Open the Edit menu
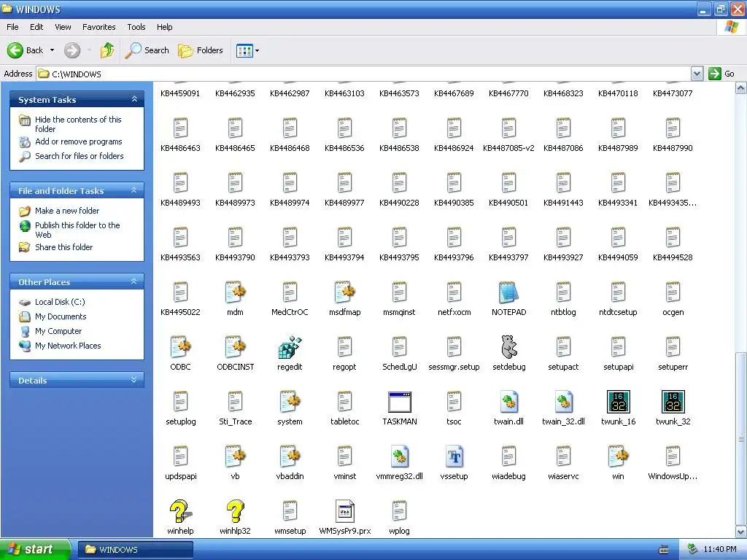 (x=36, y=27)
